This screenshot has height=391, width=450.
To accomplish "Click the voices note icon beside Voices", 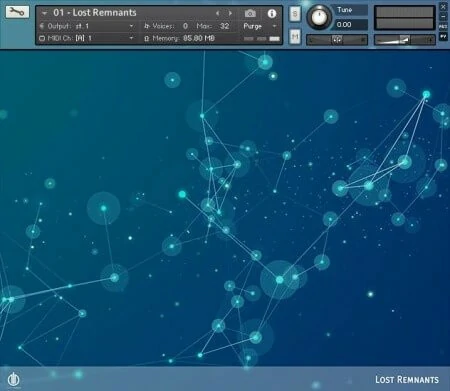I will (147, 26).
